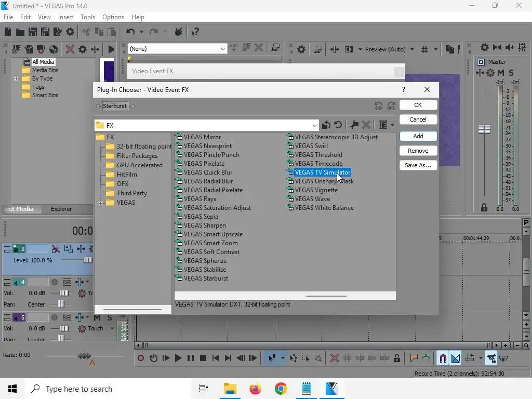This screenshot has width=532, height=399.
Task: Select Media Bins in Project Media tree
Action: tap(45, 70)
